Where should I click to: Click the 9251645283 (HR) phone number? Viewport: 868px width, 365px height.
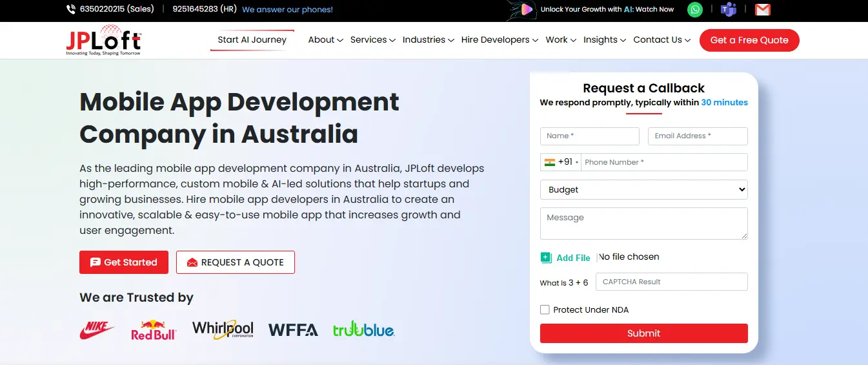tap(205, 10)
